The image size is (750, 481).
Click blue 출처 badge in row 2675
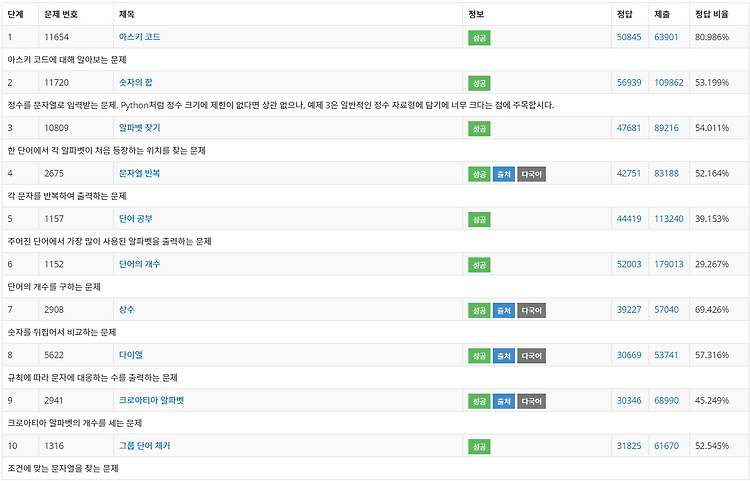tap(504, 174)
